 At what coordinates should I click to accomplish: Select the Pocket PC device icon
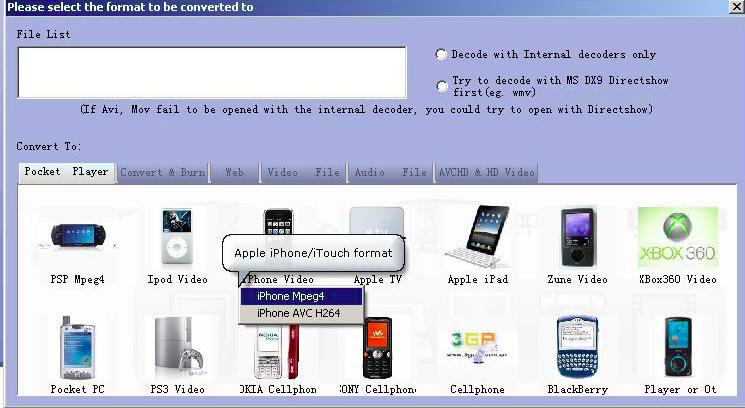click(76, 347)
